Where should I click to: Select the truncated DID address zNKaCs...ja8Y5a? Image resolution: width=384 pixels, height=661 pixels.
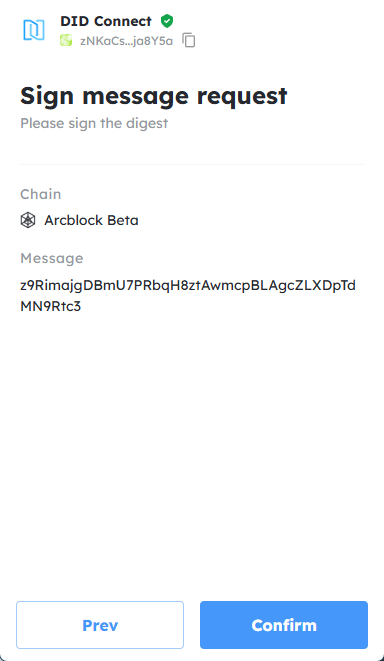click(x=126, y=41)
